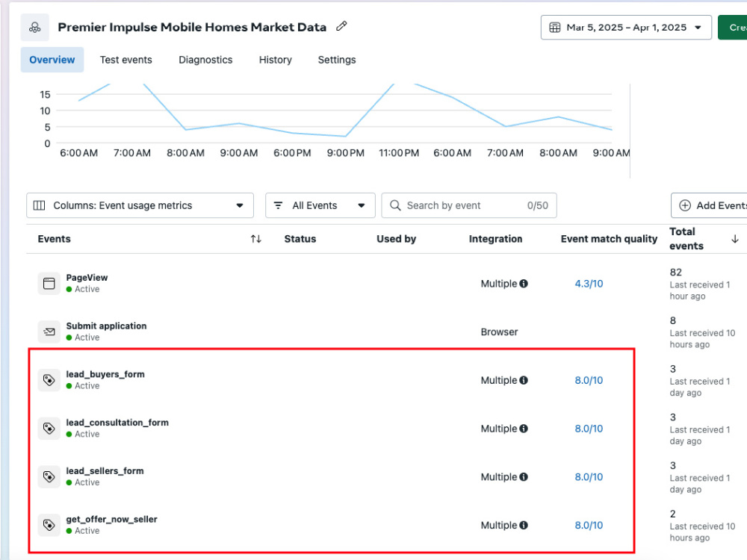
Task: Click the search magnifier icon
Action: 395,205
